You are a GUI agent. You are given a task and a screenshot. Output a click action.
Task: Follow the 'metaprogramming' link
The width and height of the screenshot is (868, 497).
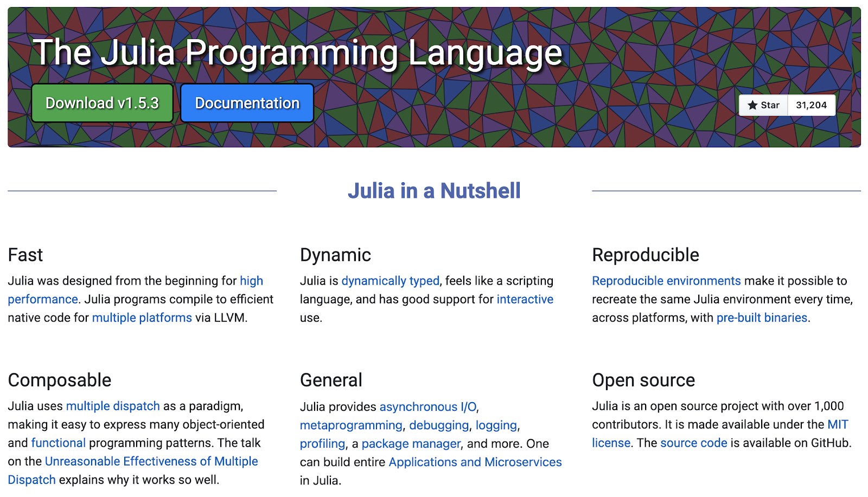[351, 425]
